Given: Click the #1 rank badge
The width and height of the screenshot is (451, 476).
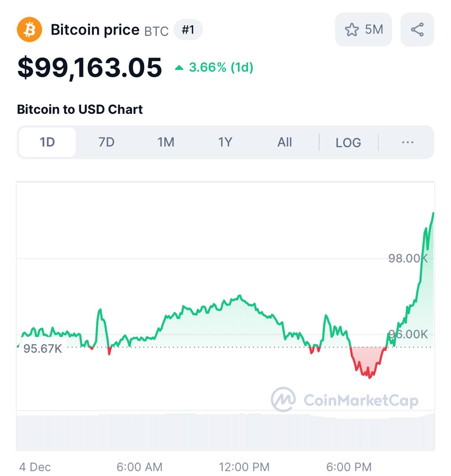Looking at the screenshot, I should pyautogui.click(x=188, y=30).
